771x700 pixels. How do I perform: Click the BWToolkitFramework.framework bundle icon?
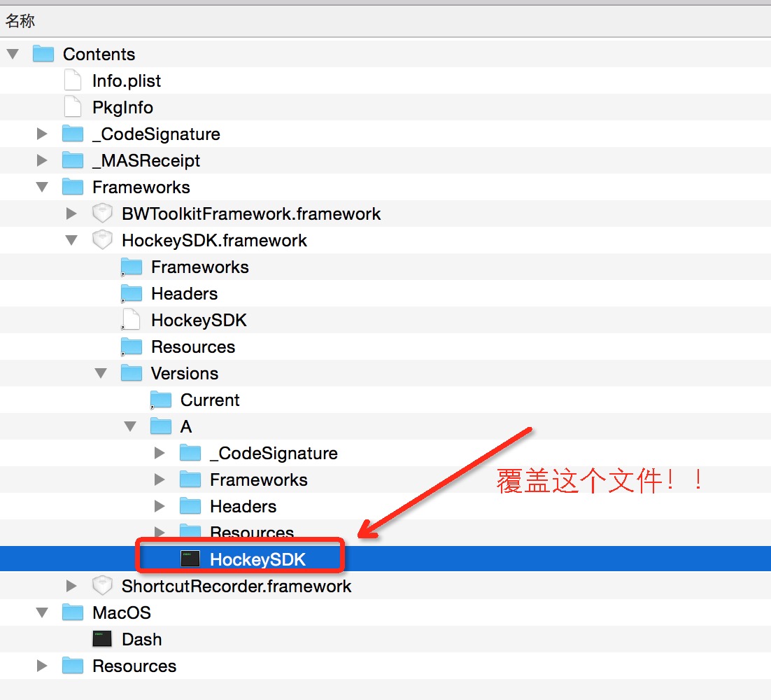tap(102, 213)
